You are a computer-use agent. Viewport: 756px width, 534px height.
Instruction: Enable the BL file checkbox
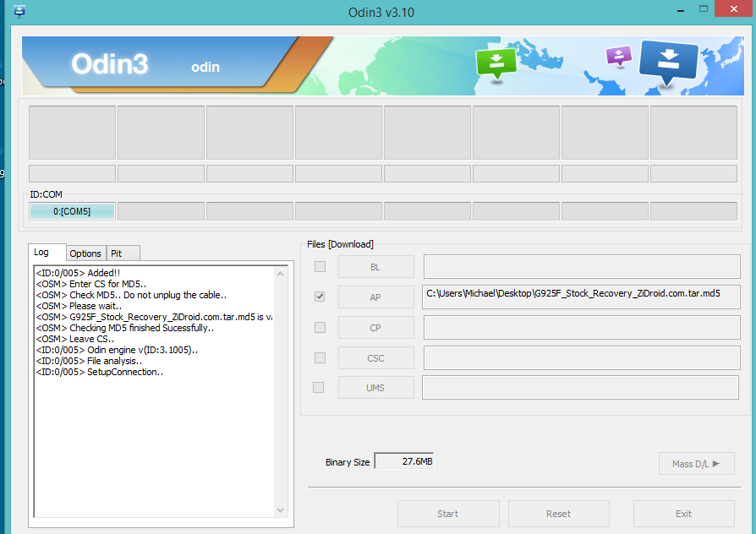pos(320,266)
